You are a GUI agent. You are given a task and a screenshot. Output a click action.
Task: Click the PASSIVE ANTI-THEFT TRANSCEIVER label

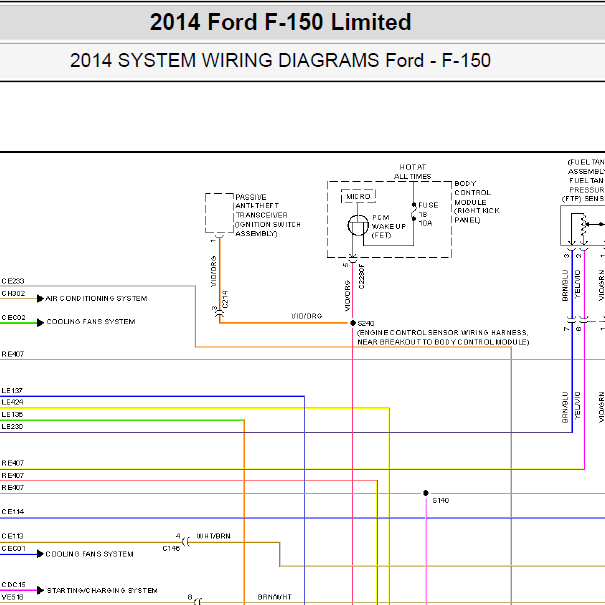click(x=268, y=215)
